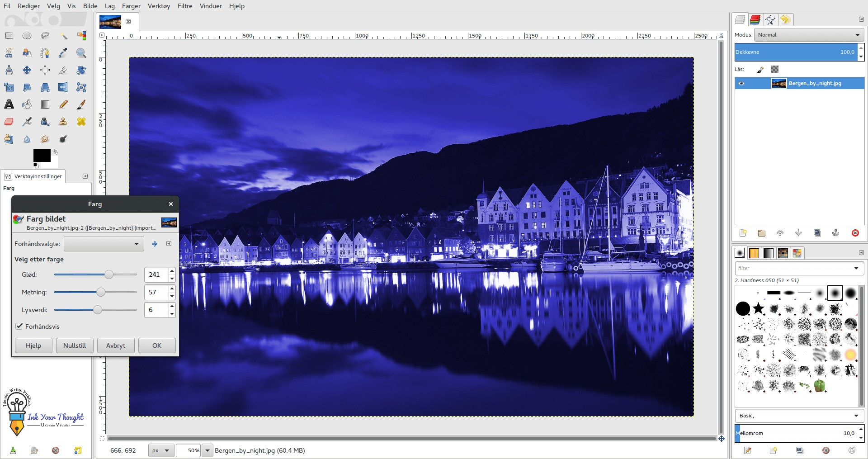Viewport: 868px width, 459px height.
Task: Toggle lock alpha channel checkerboard icon
Action: pos(775,69)
